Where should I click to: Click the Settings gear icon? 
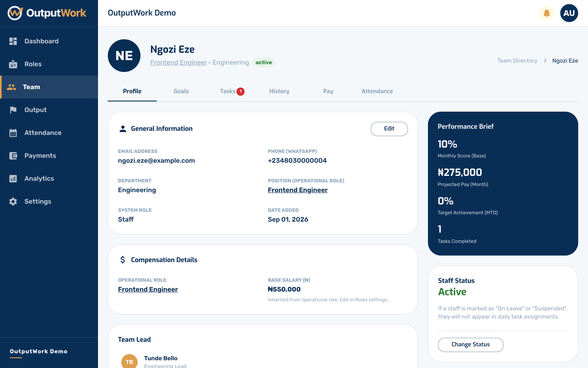[x=13, y=201]
